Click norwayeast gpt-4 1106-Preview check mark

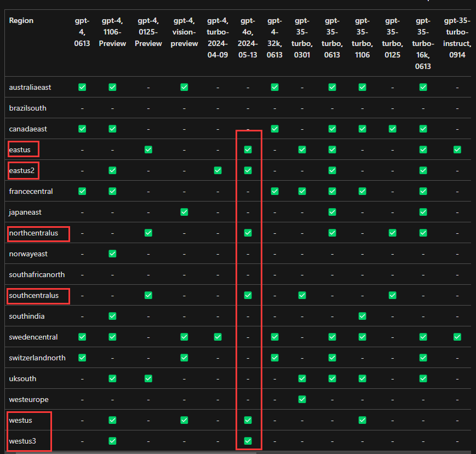pos(112,254)
